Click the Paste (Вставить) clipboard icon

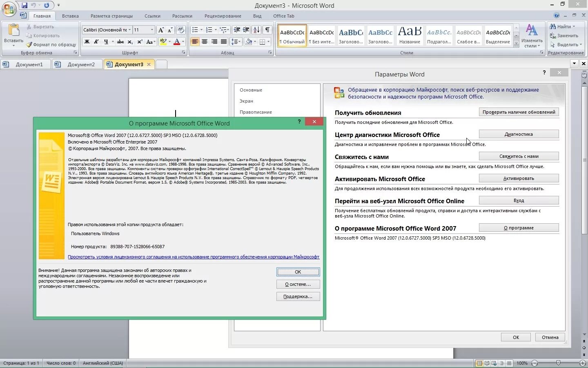[x=13, y=31]
